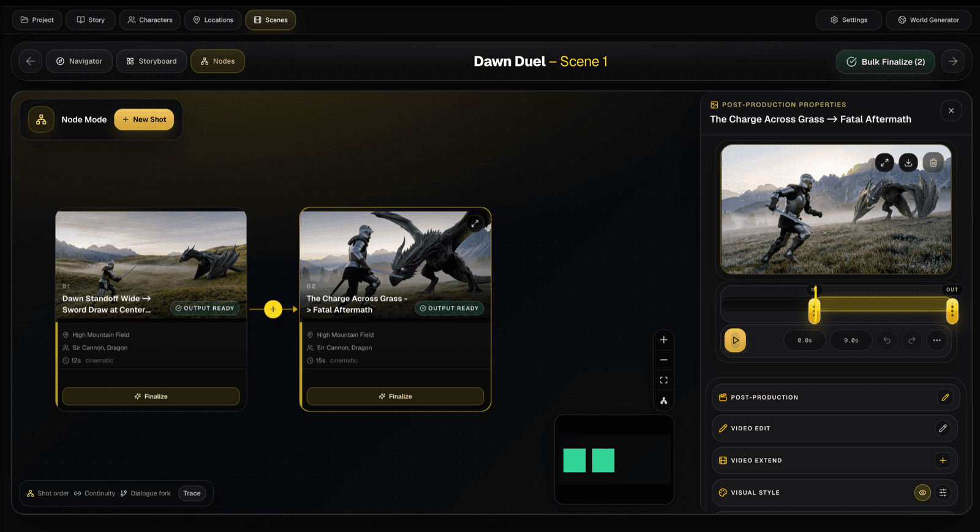
Task: Click Output Ready badge on shot 02
Action: [x=449, y=308]
